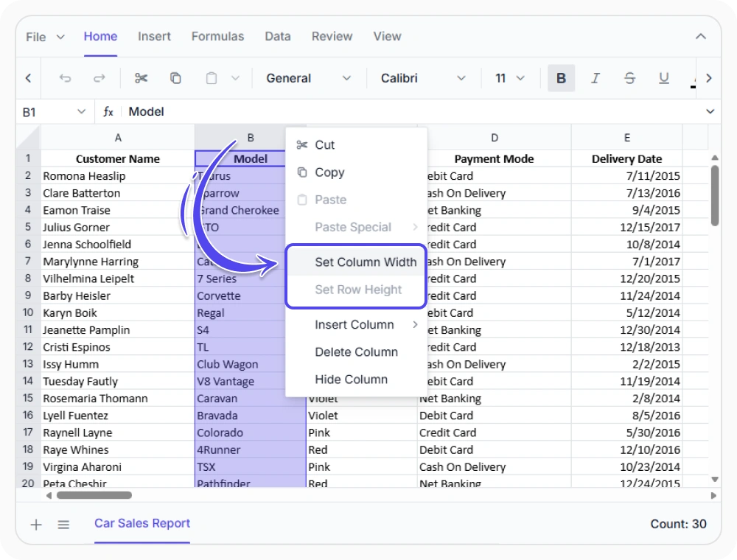737x560 pixels.
Task: Click the formula bar showing Model
Action: tap(413, 111)
